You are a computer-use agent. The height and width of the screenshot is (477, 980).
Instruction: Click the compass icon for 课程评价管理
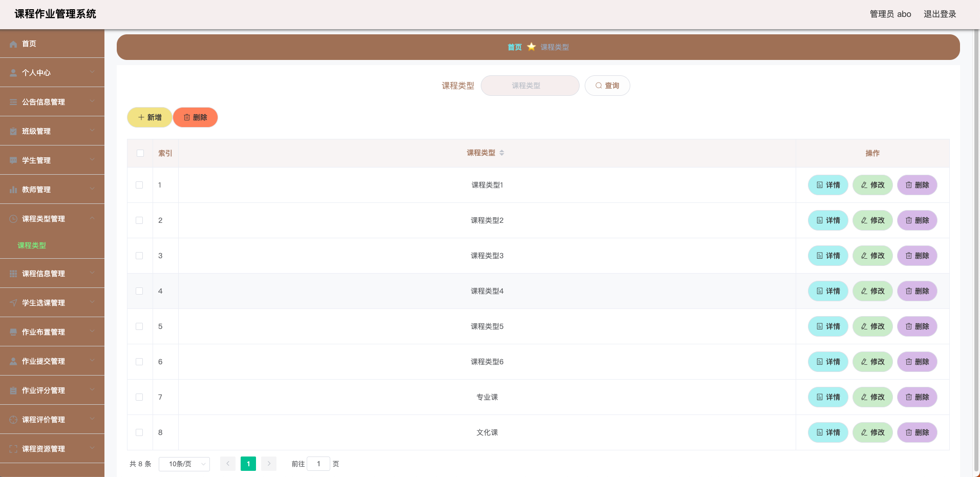click(x=13, y=420)
